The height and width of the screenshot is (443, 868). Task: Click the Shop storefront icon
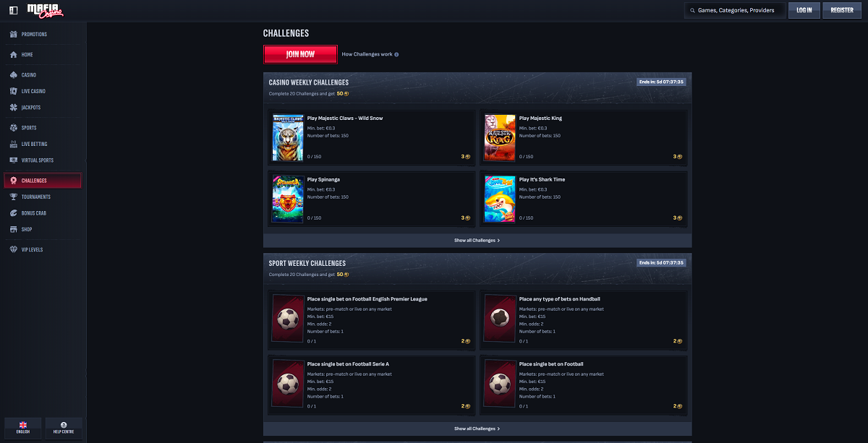point(14,229)
